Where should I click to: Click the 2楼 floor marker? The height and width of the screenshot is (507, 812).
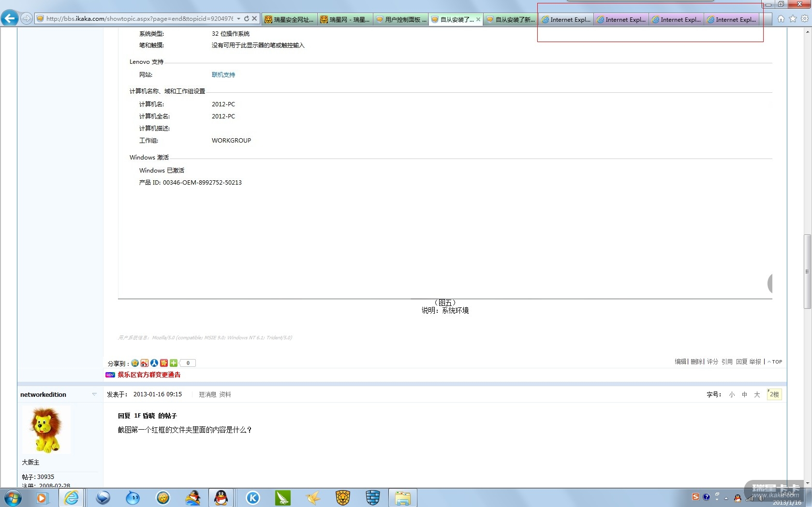[x=774, y=394]
